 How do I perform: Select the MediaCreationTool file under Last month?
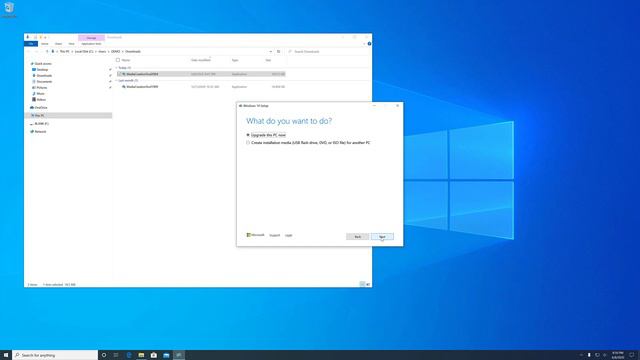[200, 87]
